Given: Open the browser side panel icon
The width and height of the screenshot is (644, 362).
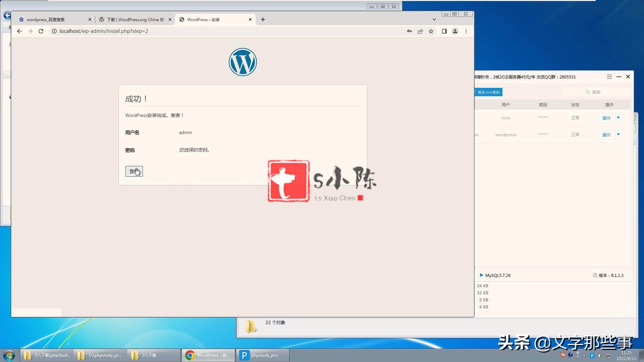Looking at the screenshot, I should (444, 31).
